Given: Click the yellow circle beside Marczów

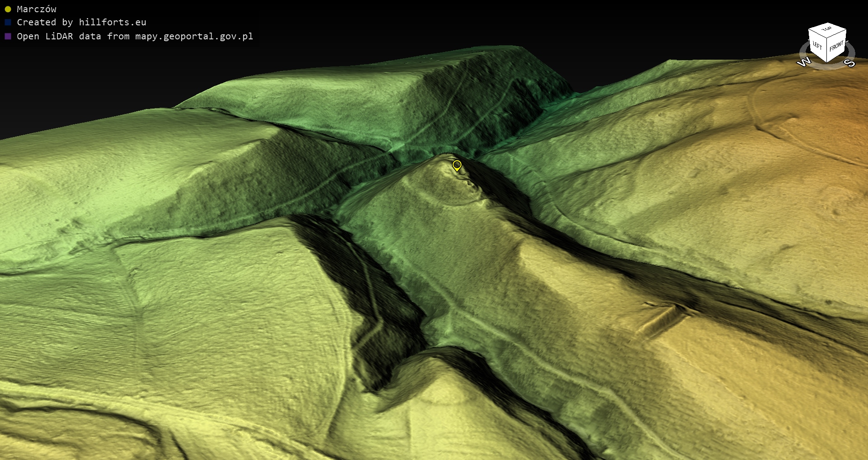Looking at the screenshot, I should point(8,9).
